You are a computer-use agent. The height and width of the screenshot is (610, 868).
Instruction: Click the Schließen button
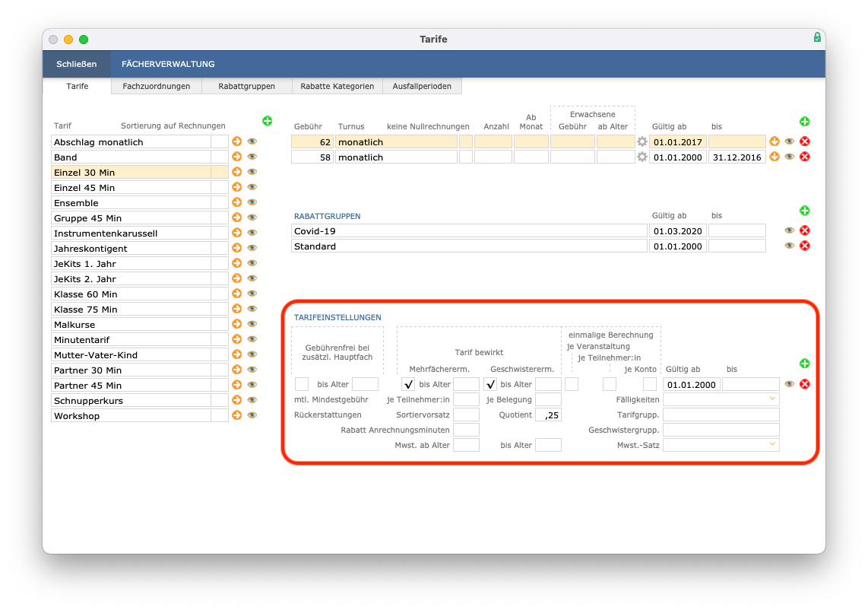[x=77, y=64]
